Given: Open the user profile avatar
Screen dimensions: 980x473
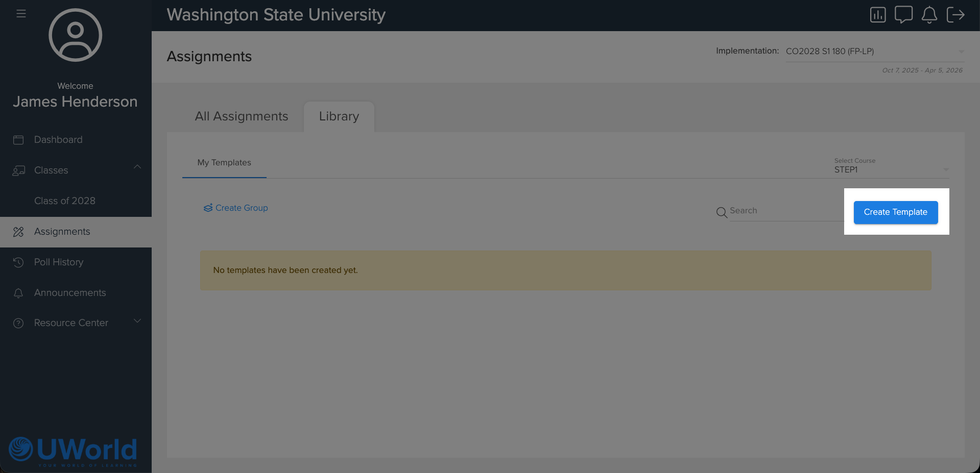Looking at the screenshot, I should click(x=76, y=35).
